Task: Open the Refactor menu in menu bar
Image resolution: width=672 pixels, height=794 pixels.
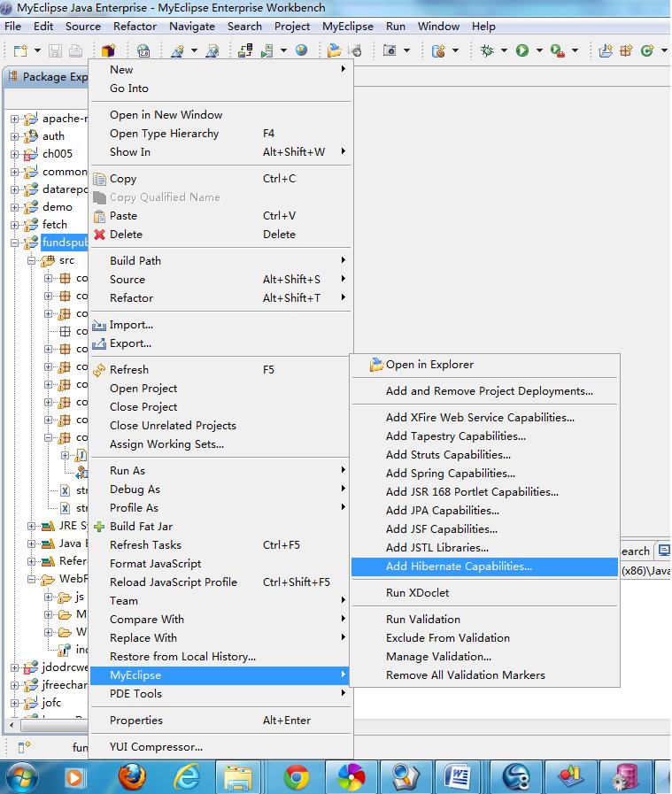Action: (x=135, y=27)
